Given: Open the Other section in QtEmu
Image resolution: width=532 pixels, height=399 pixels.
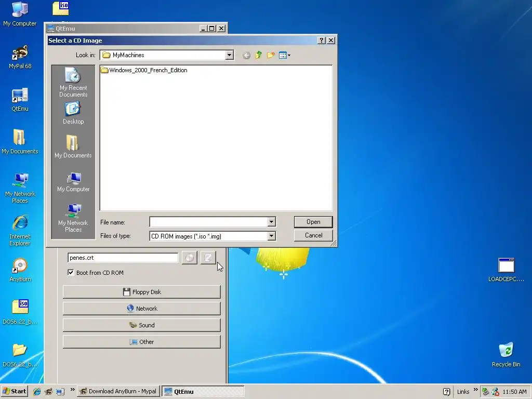Looking at the screenshot, I should (141, 342).
